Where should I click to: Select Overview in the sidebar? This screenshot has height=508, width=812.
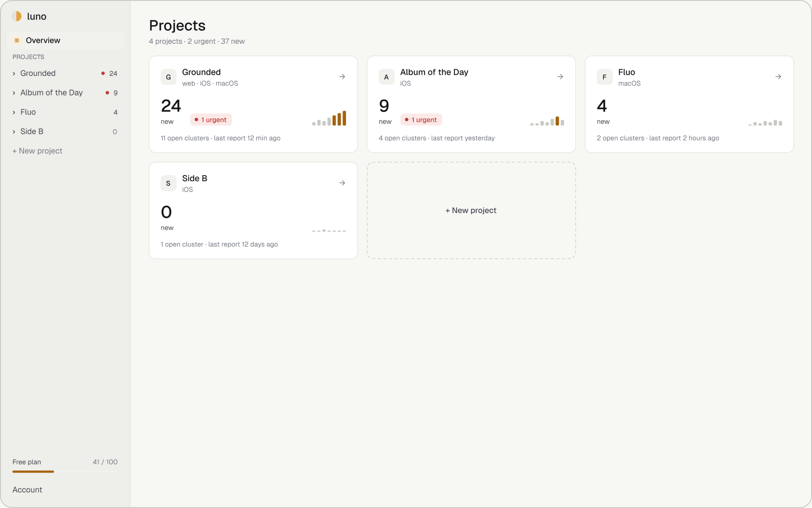click(x=65, y=40)
